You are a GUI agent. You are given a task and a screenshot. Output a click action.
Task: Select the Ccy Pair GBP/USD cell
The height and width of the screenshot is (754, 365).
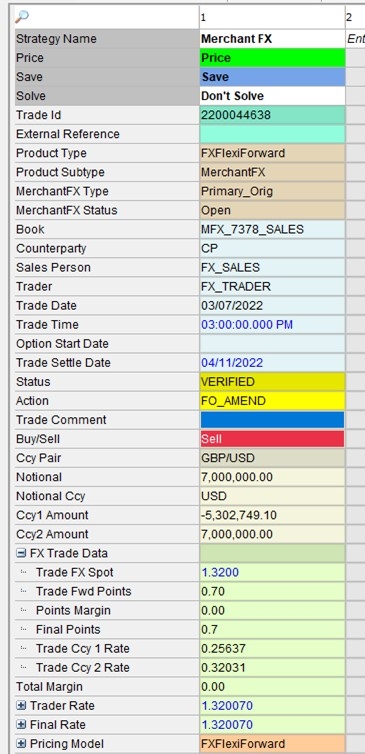coord(272,458)
